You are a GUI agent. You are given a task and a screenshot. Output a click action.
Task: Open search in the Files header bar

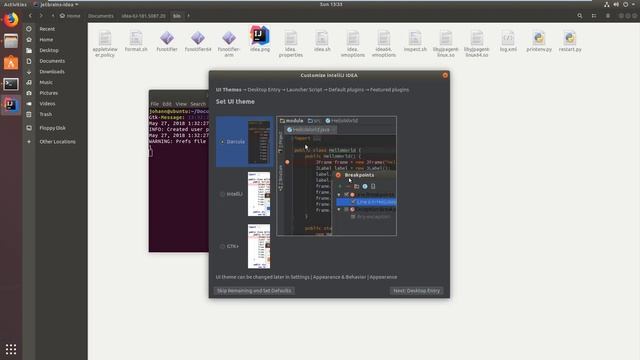pyautogui.click(x=580, y=16)
